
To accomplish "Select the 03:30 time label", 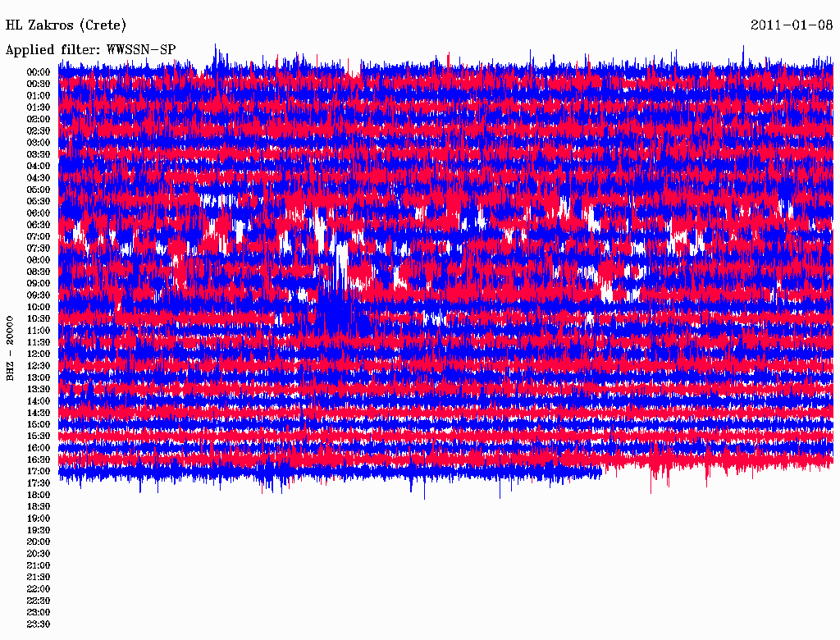I will (39, 154).
